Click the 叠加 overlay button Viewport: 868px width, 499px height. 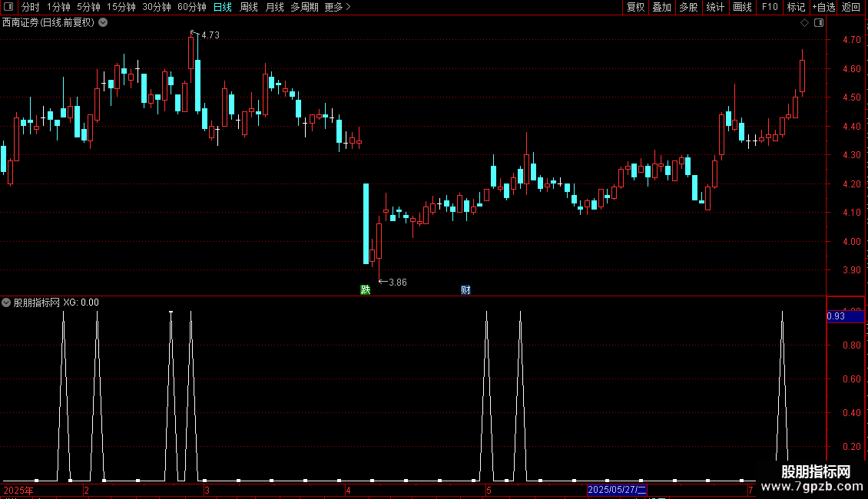click(x=661, y=7)
